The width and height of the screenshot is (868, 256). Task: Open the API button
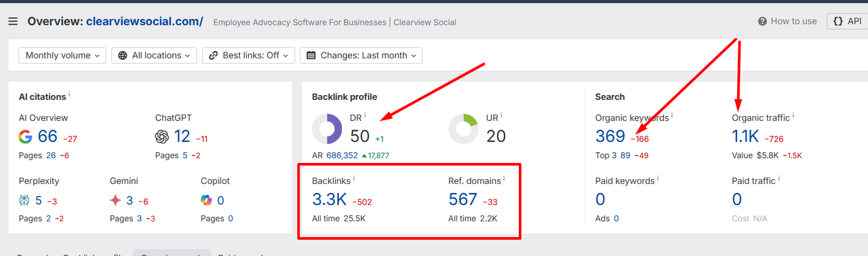click(x=847, y=21)
